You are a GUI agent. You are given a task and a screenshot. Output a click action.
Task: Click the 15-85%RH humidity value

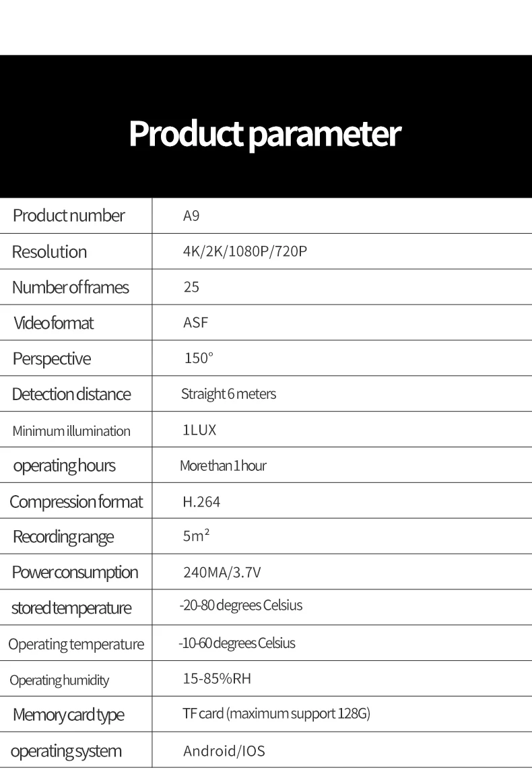(217, 678)
